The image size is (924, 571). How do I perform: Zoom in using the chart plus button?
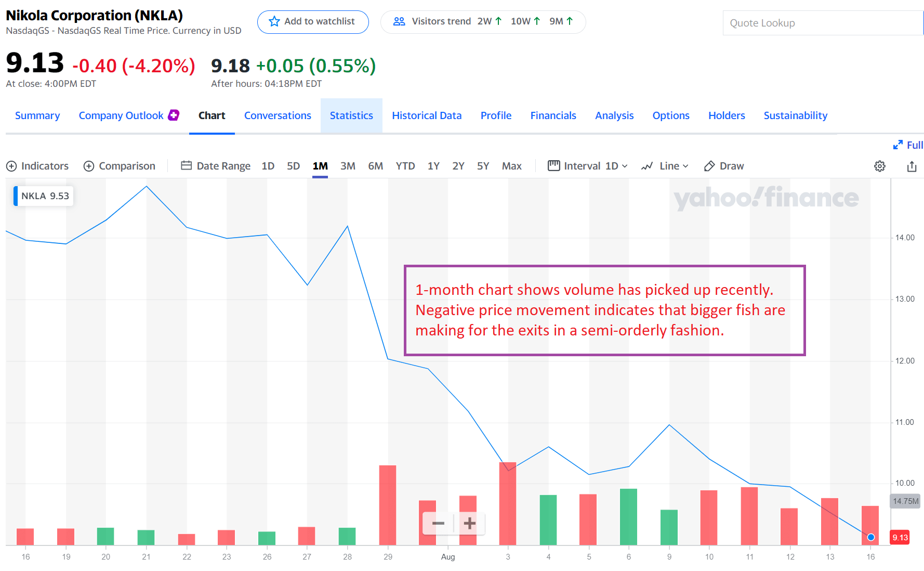[468, 524]
